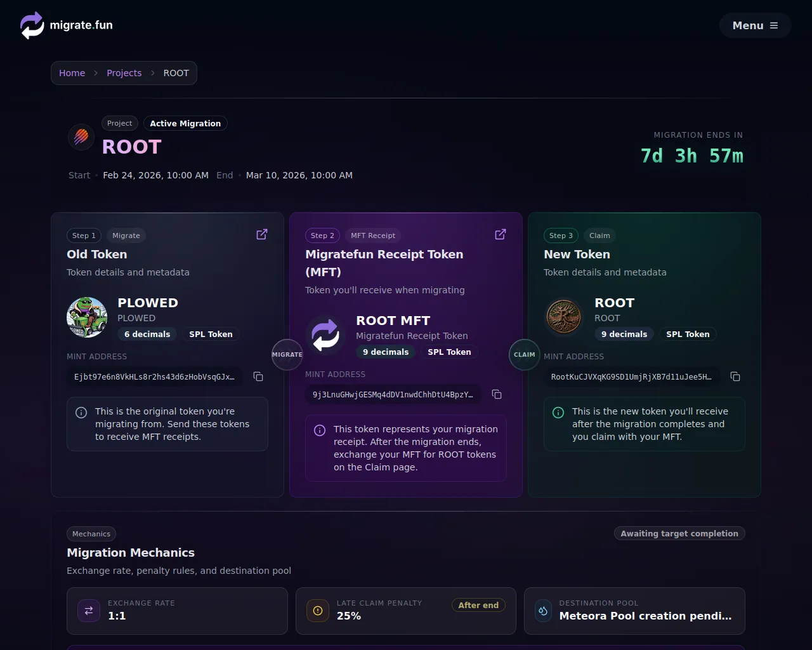This screenshot has width=812, height=650.
Task: Click the late claim penalty warning icon
Action: (x=318, y=611)
